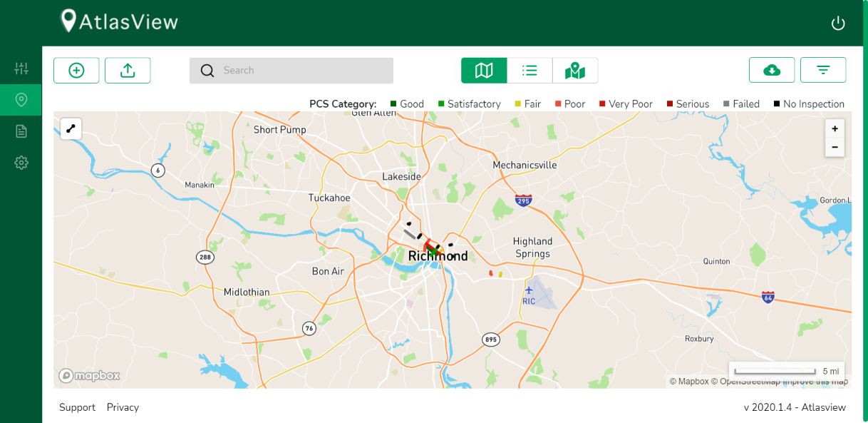Toggle fullscreen map expand icon
The width and height of the screenshot is (868, 423).
71,128
